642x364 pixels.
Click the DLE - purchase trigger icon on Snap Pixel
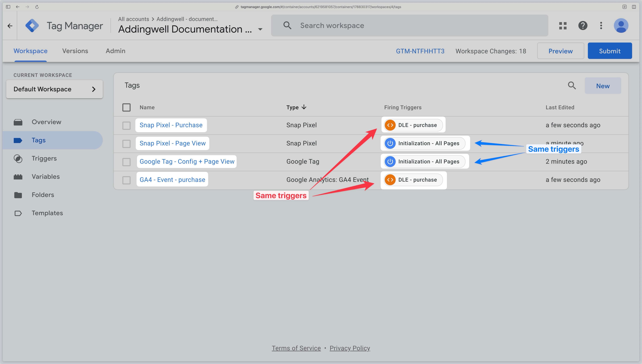[x=390, y=125]
